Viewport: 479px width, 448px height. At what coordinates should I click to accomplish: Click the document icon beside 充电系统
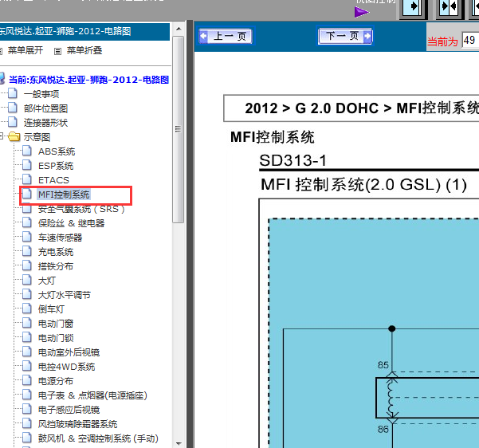click(x=27, y=251)
